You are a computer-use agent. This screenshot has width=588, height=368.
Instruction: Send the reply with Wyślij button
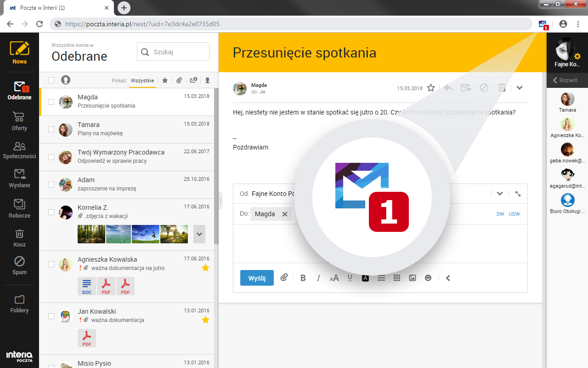(x=257, y=277)
